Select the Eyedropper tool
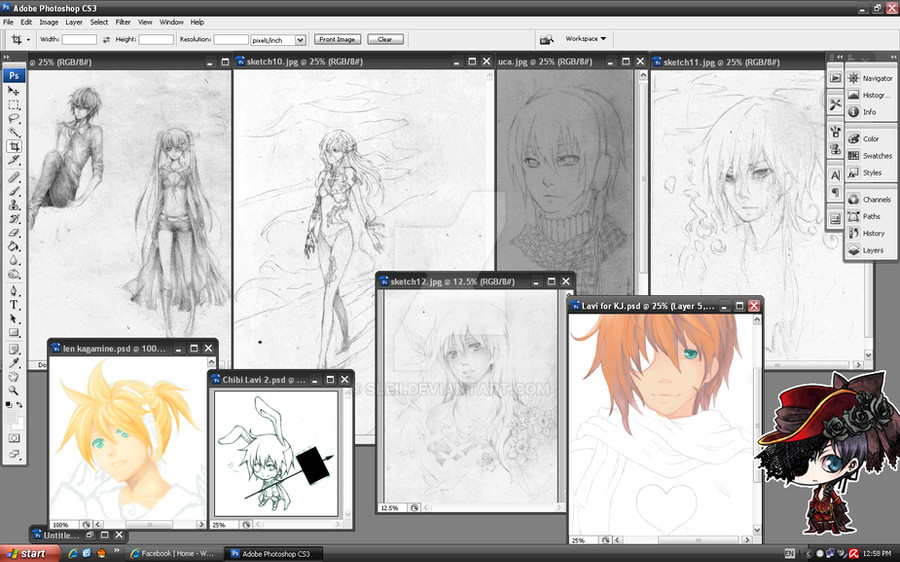The image size is (900, 562). tap(14, 363)
